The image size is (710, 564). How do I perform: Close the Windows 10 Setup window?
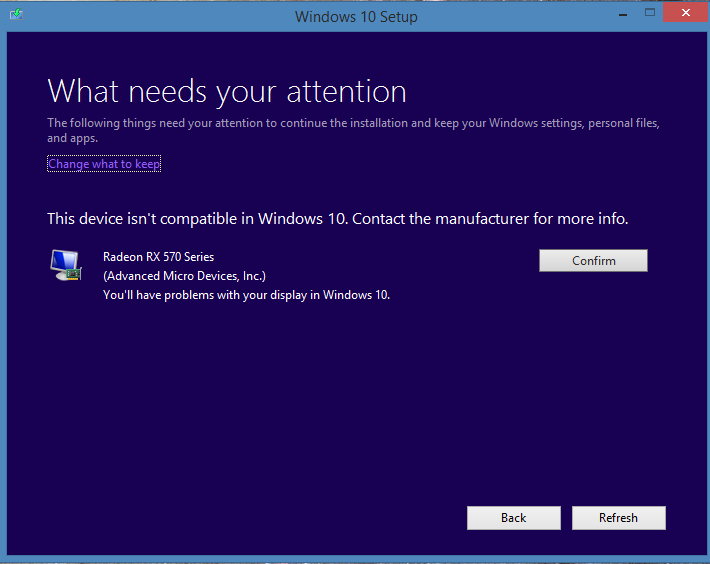point(686,13)
